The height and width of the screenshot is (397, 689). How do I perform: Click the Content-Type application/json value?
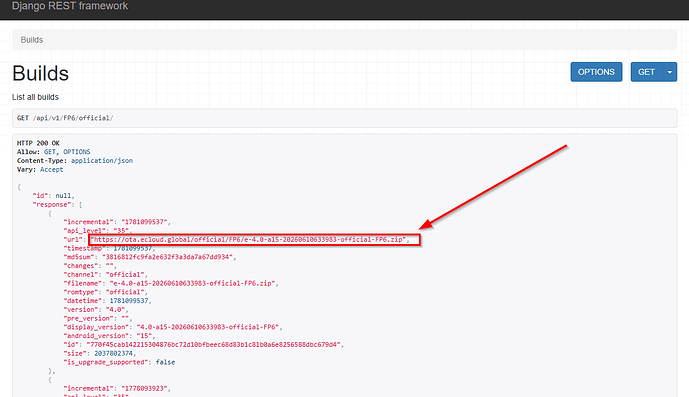point(102,160)
